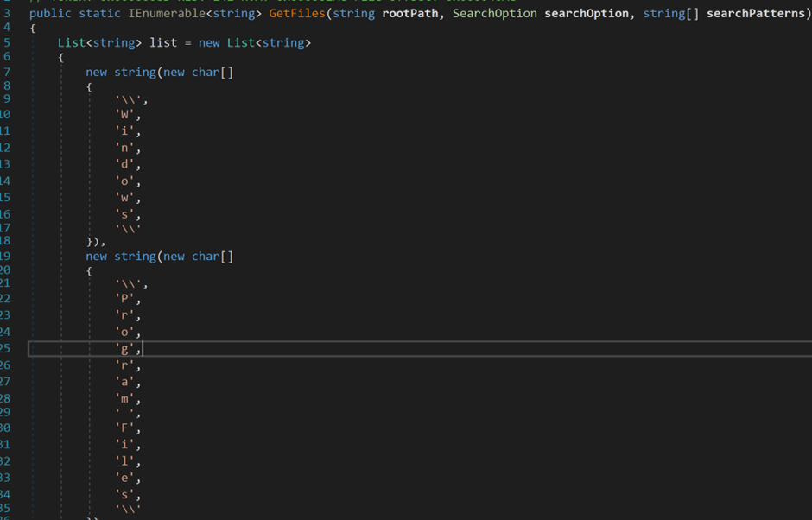The height and width of the screenshot is (520, 812).
Task: Click the 'o' char literal on line 24
Action: (124, 332)
